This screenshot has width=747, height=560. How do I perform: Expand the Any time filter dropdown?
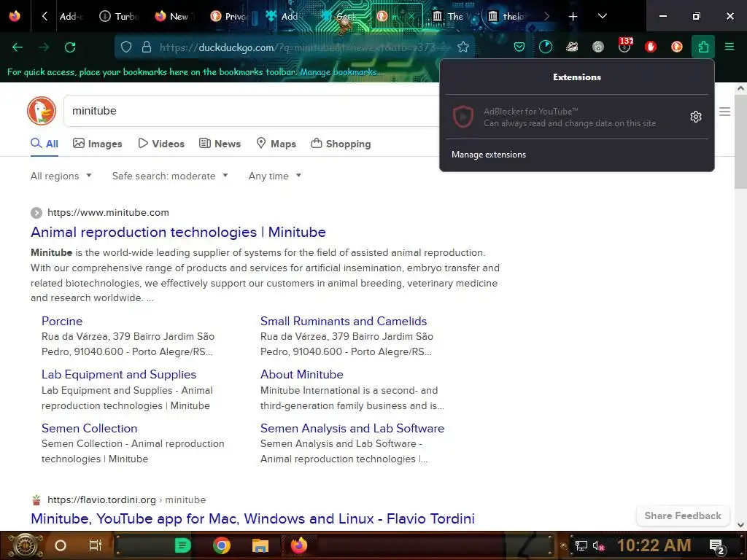(x=275, y=176)
